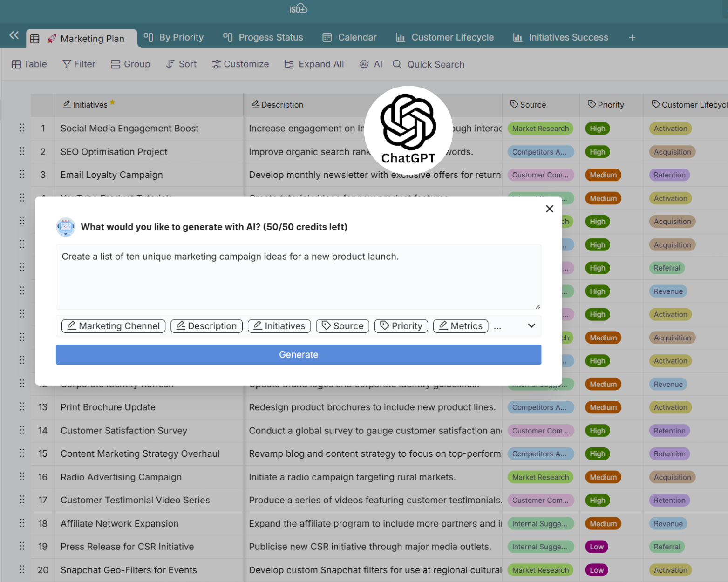Add a new view with plus icon

click(x=632, y=38)
